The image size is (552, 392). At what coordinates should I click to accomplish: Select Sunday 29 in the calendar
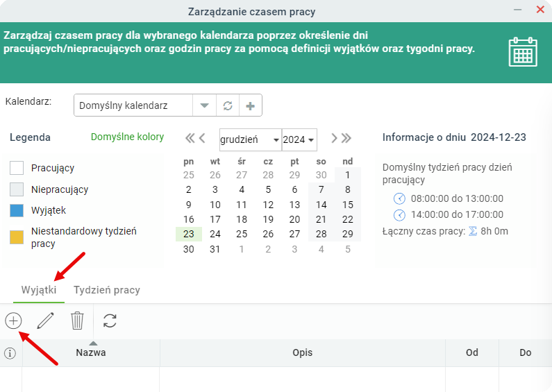347,234
